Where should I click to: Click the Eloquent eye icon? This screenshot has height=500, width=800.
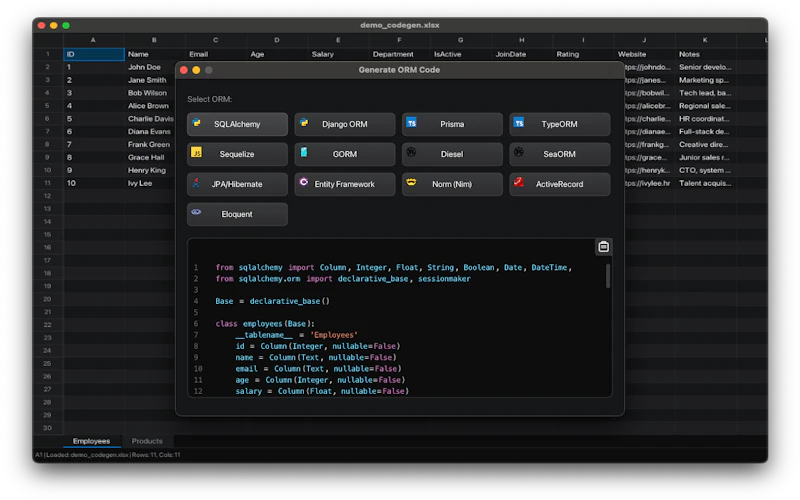click(196, 212)
